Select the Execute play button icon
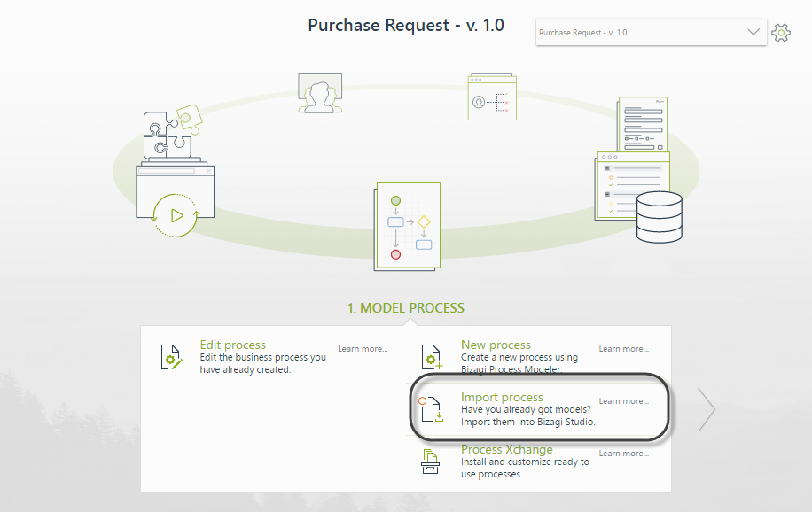Image resolution: width=812 pixels, height=512 pixels. (x=175, y=215)
